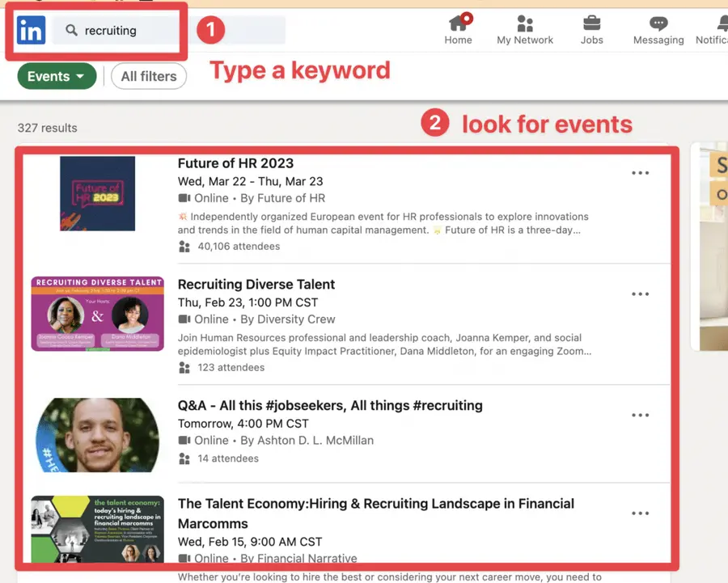
Task: Click the video icon beside 'By Diversity Crew'
Action: (x=184, y=319)
